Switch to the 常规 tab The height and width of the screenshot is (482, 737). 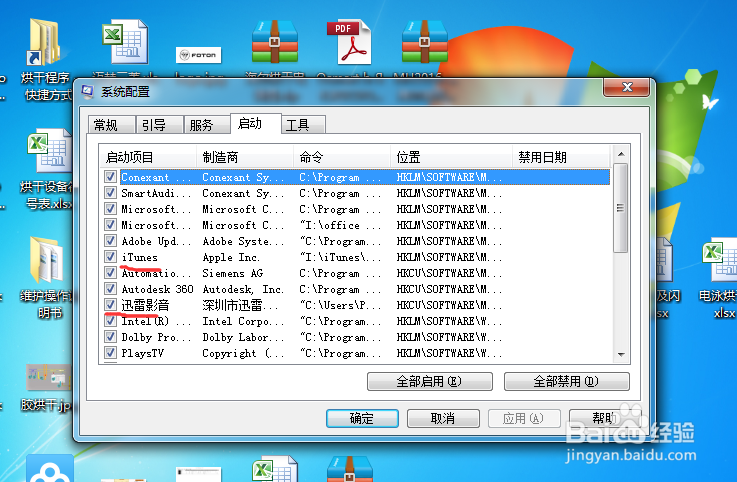pyautogui.click(x=112, y=125)
